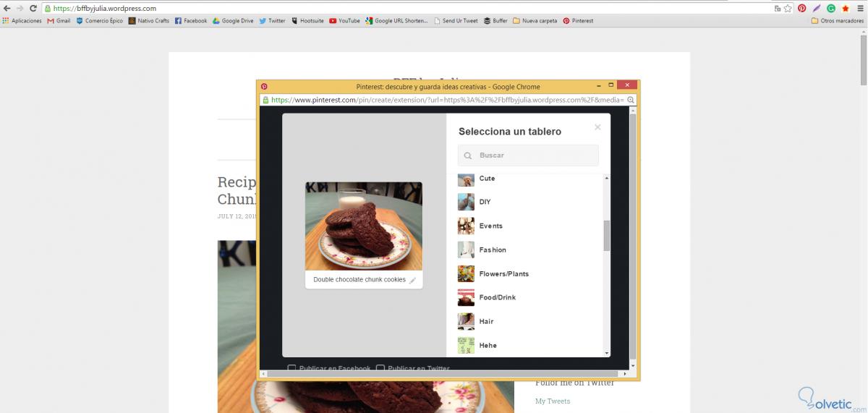Toggle the Publicar en Twitter checkbox
868x413 pixels.
click(x=380, y=368)
